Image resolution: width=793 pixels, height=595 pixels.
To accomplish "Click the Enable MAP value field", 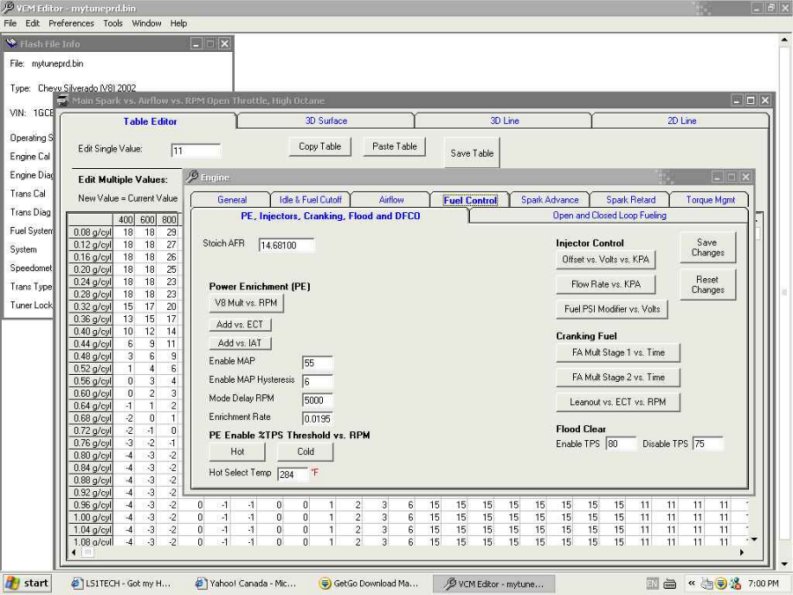I will point(317,362).
